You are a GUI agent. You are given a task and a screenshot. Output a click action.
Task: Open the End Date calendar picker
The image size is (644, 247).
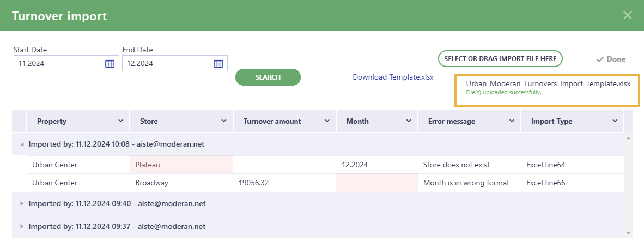(218, 64)
